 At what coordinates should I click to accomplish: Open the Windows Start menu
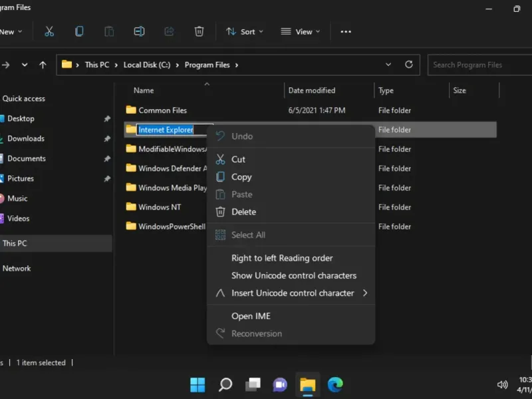198,385
